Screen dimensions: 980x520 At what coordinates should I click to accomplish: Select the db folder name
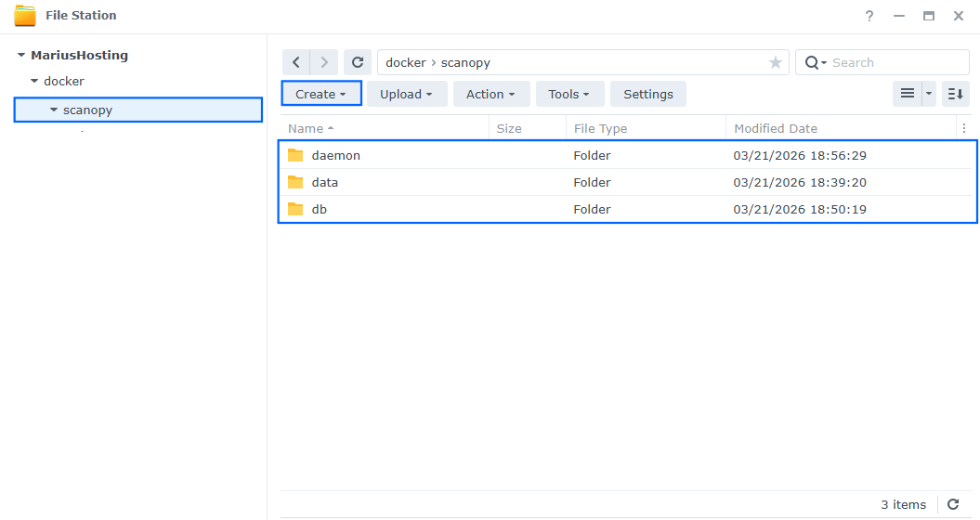click(x=320, y=209)
